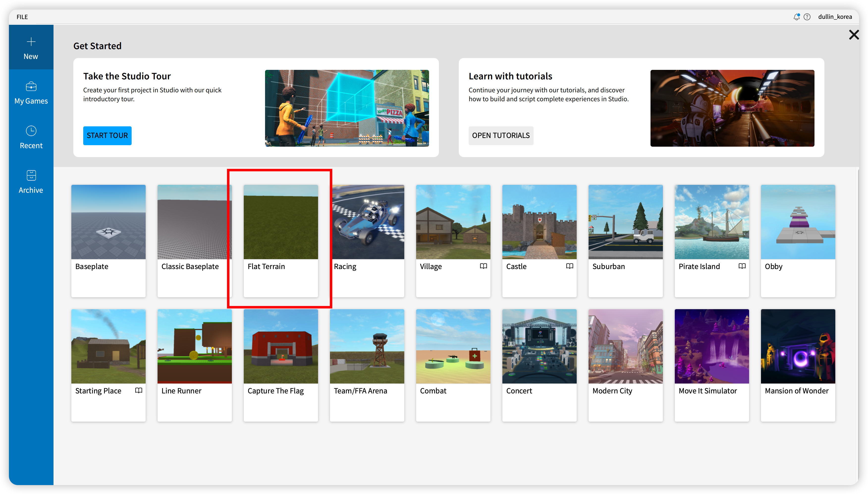Select the Village template
This screenshot has width=868, height=494.
click(453, 241)
